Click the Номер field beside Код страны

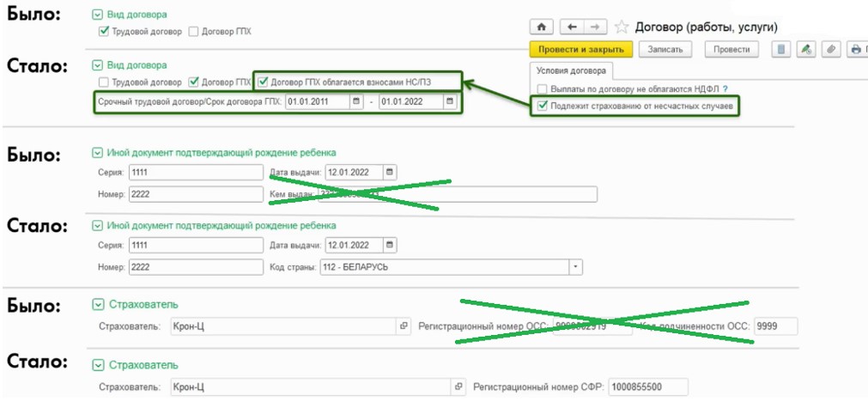point(196,267)
